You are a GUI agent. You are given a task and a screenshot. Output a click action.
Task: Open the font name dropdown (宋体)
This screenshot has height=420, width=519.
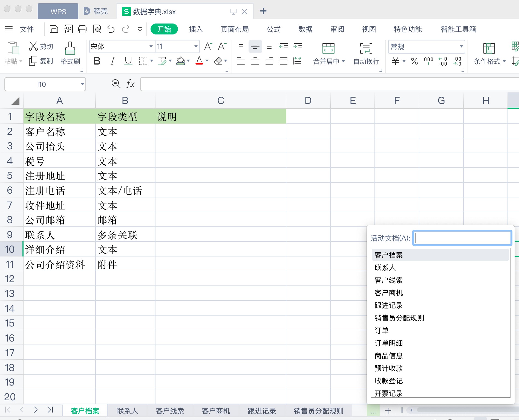151,47
